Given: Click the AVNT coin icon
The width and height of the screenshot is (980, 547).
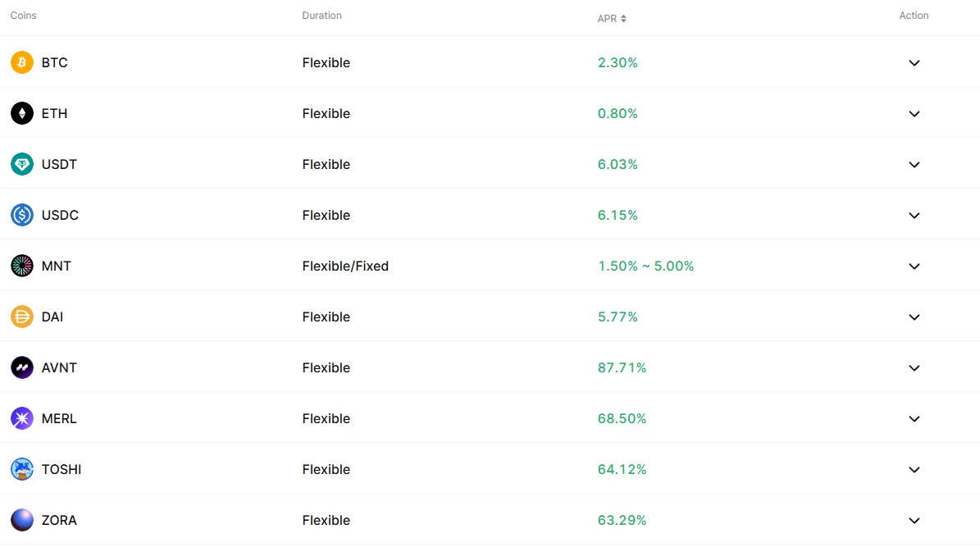Looking at the screenshot, I should click(22, 367).
